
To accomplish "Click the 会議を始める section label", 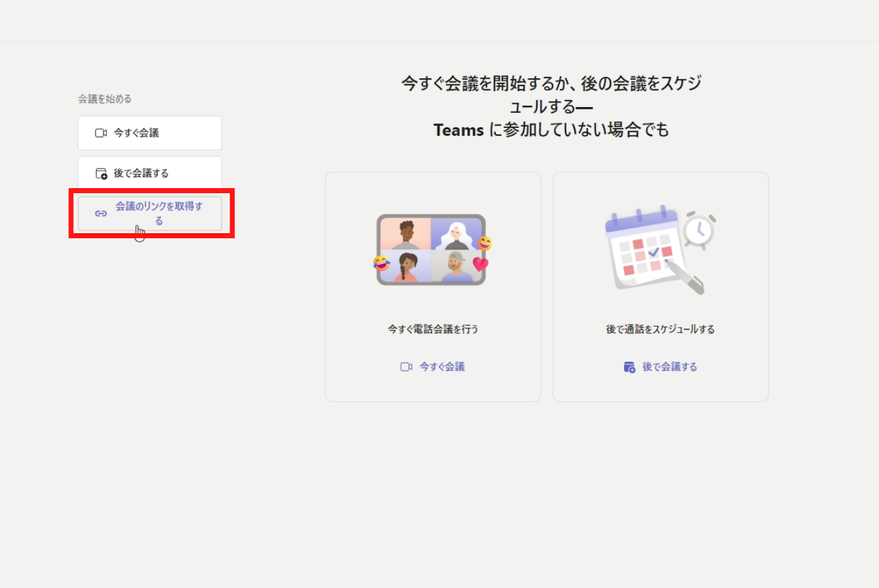I will [x=104, y=99].
